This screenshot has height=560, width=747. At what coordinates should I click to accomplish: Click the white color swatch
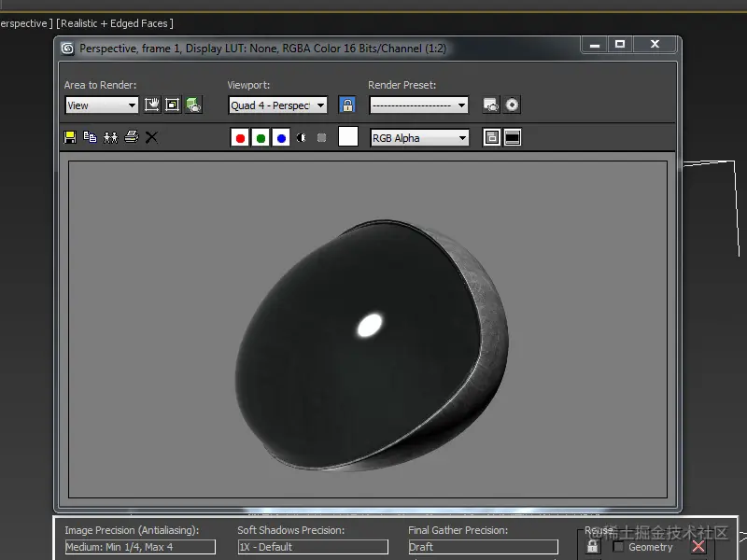coord(348,136)
